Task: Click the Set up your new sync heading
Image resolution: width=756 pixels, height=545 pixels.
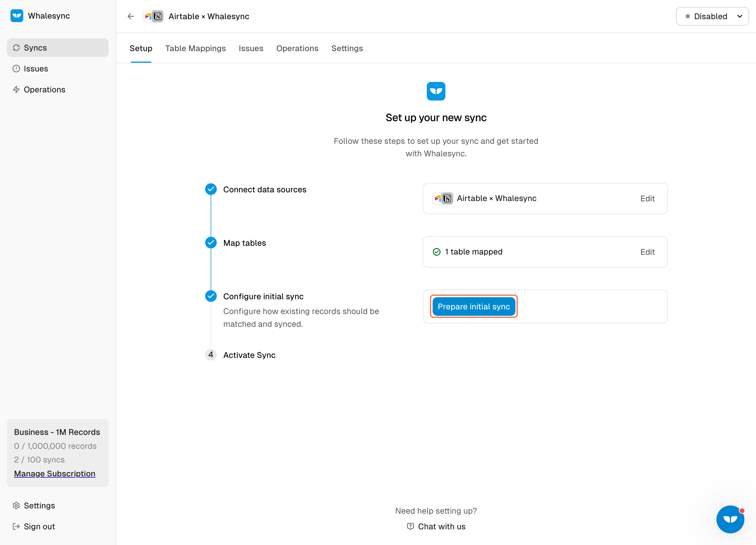Action: [436, 118]
